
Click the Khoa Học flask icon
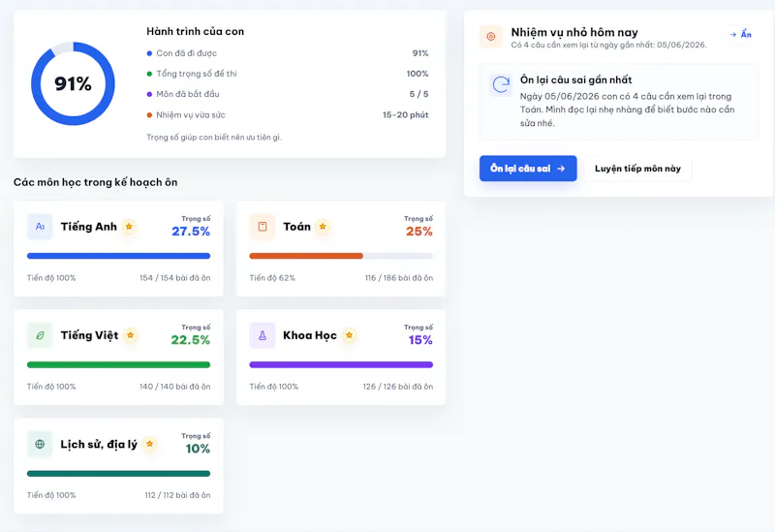click(263, 335)
